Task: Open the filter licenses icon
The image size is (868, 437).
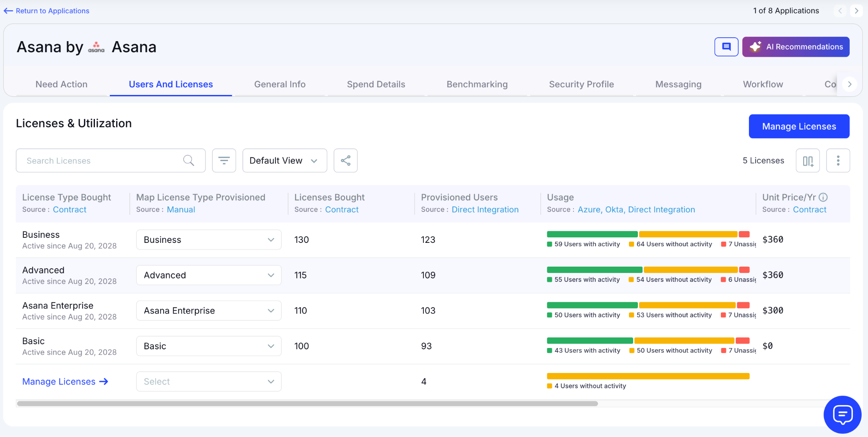Action: tap(224, 161)
